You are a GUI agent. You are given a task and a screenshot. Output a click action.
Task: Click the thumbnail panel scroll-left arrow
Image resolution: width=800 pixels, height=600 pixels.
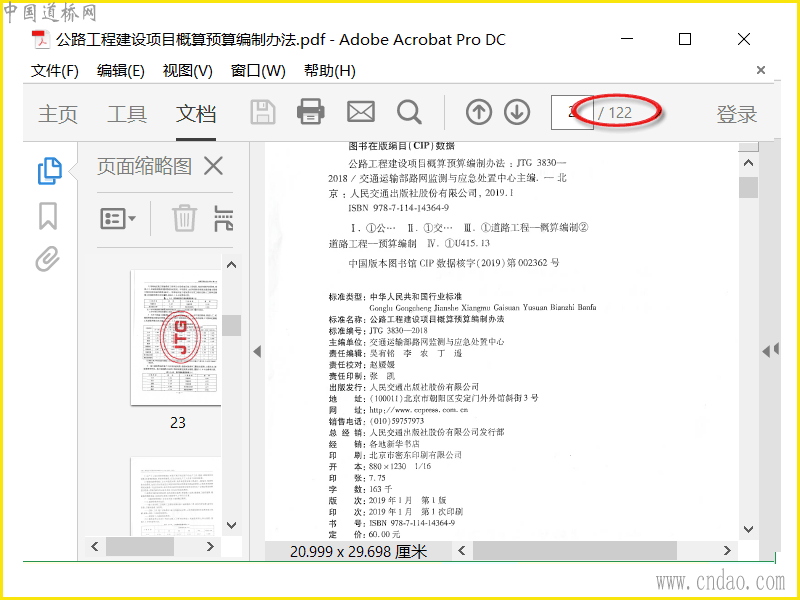point(94,546)
